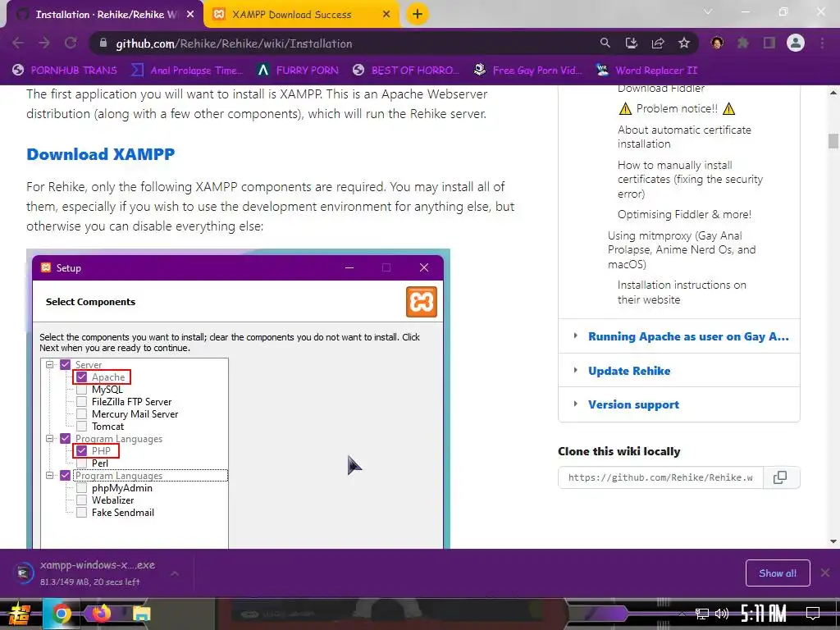The height and width of the screenshot is (630, 840).
Task: Click the Download XAMPP heading link
Action: [101, 154]
